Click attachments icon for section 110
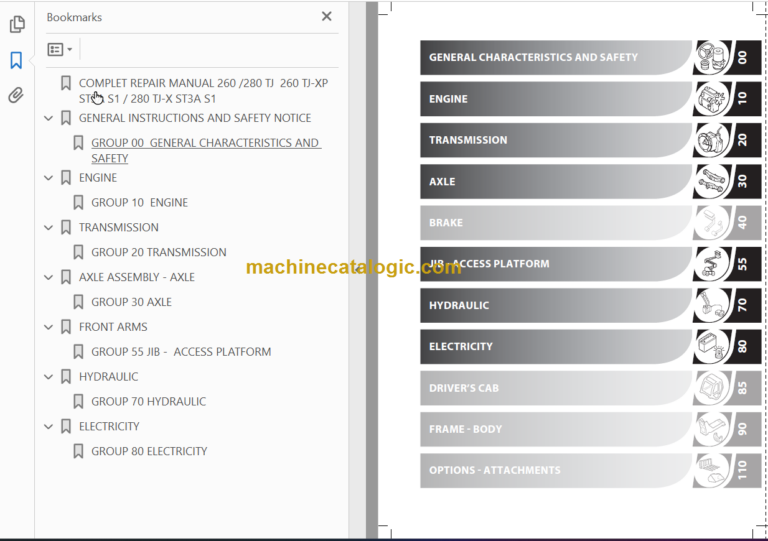The height and width of the screenshot is (541, 768). [712, 470]
